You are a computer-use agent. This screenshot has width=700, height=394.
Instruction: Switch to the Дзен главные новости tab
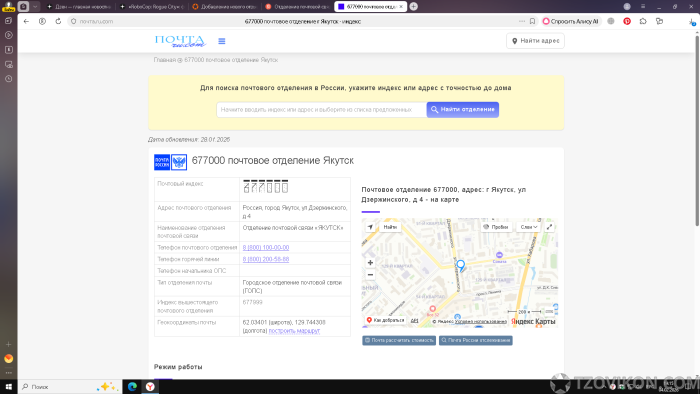coord(78,7)
